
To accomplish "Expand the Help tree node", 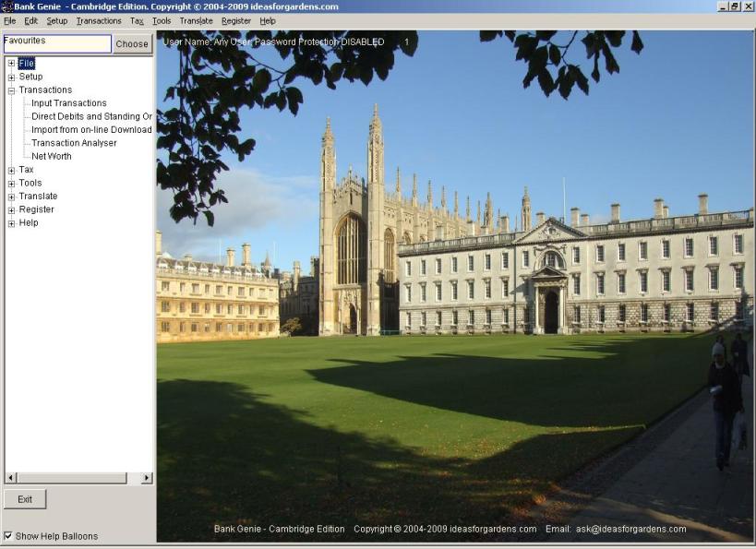I will pos(12,223).
